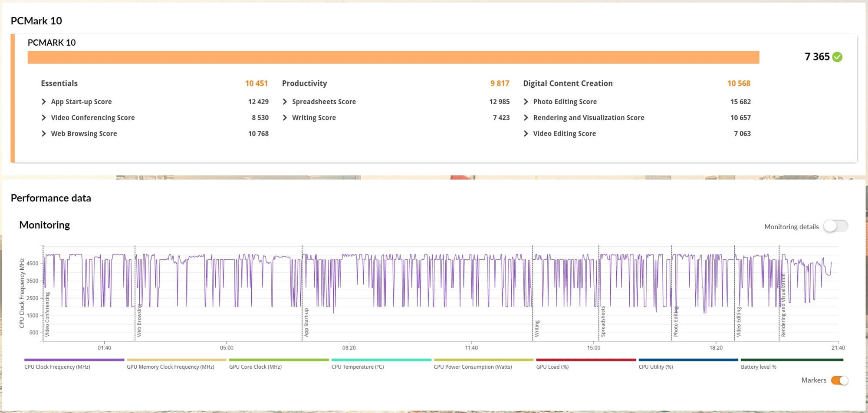Viewport: 868px width, 413px height.
Task: Click Digital Content Creation score 10 568
Action: 739,83
